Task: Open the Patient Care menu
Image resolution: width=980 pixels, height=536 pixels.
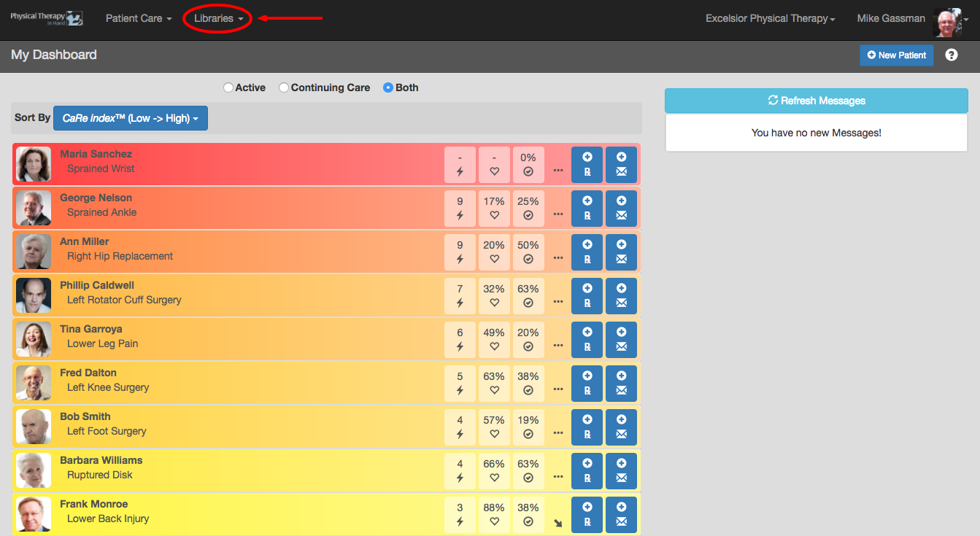Action: click(139, 18)
